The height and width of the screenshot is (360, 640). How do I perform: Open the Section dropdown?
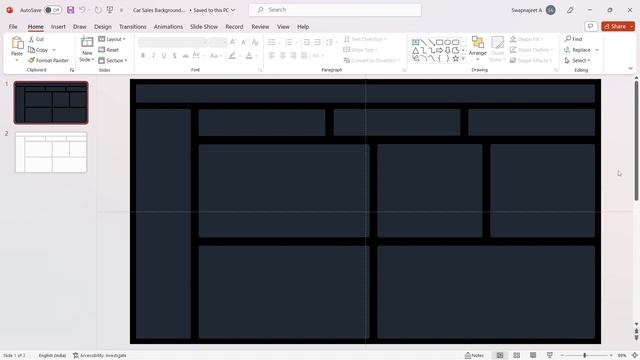(113, 60)
